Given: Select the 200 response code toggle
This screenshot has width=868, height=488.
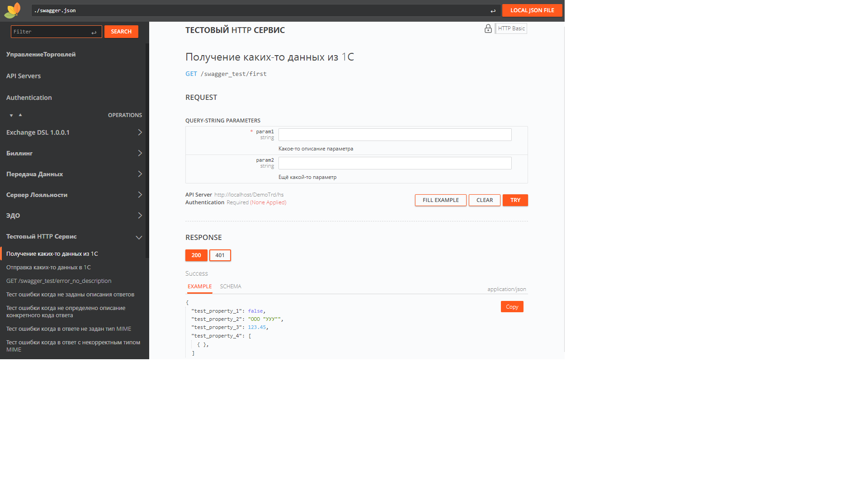Looking at the screenshot, I should pos(196,255).
